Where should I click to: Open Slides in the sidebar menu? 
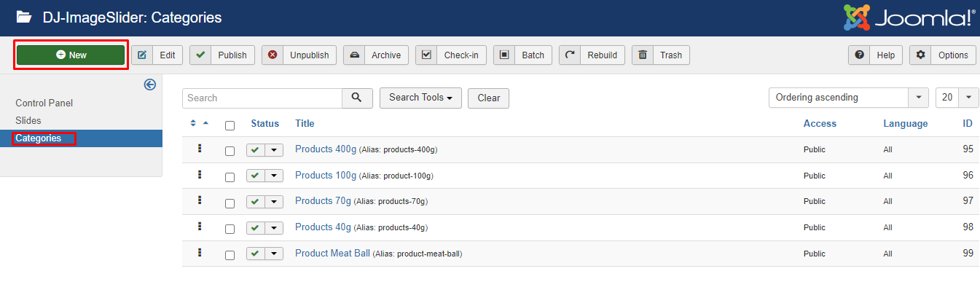[28, 120]
